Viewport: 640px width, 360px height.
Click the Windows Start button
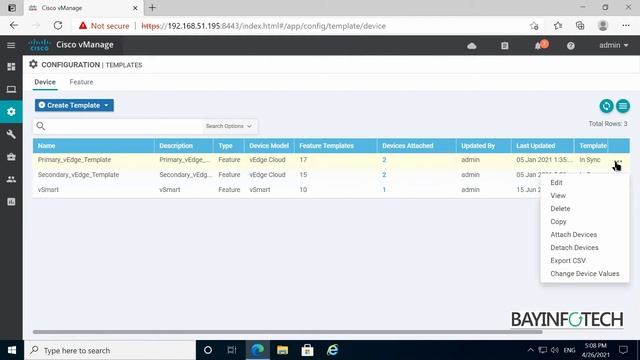tap(12, 350)
